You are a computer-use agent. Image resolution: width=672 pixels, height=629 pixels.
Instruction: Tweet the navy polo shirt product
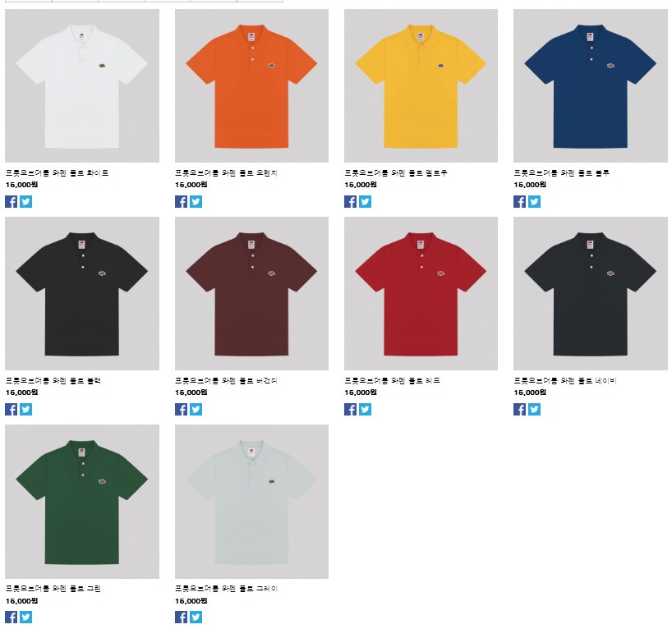[x=535, y=409]
